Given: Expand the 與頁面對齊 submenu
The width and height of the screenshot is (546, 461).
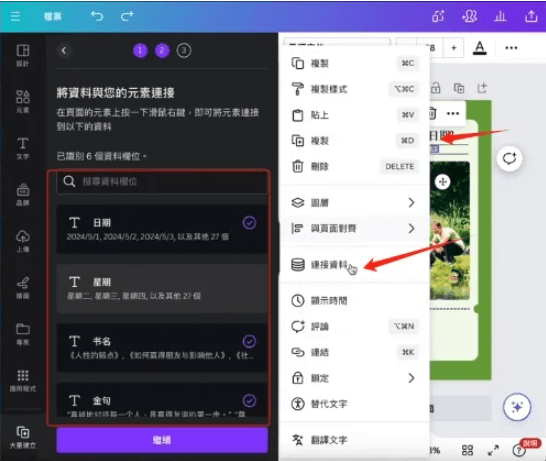Looking at the screenshot, I should coord(354,228).
